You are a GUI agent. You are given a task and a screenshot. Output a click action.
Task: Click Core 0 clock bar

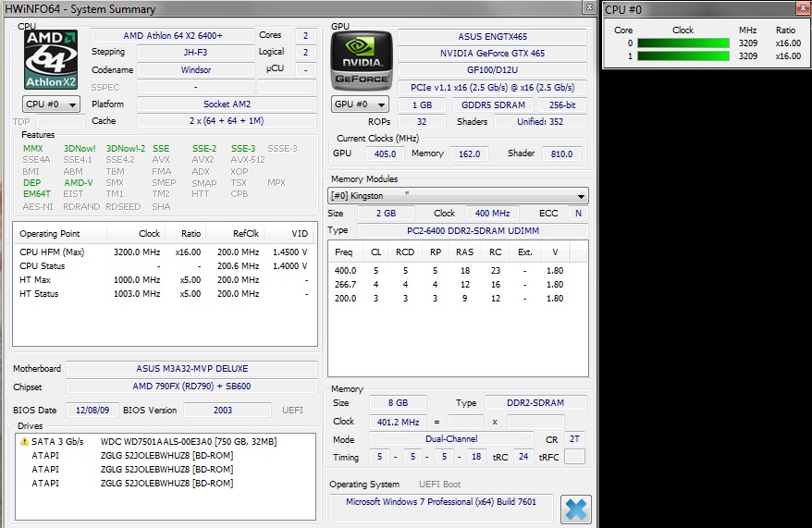[x=683, y=43]
